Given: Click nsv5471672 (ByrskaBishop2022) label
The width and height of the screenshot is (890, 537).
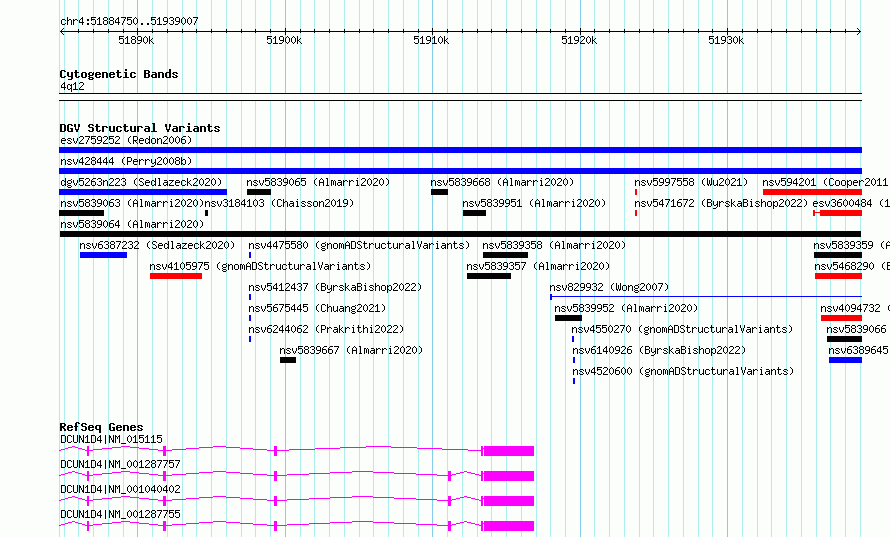Looking at the screenshot, I should [721, 203].
